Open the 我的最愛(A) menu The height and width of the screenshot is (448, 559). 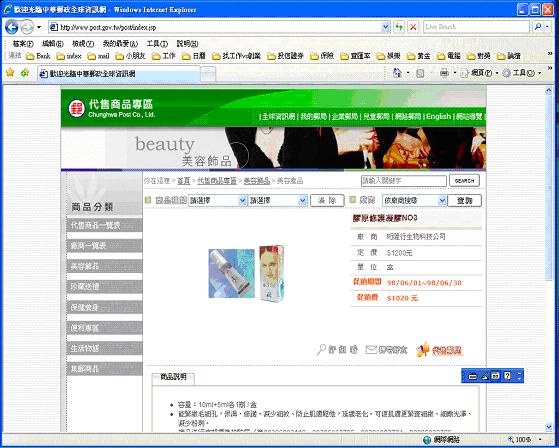pyautogui.click(x=120, y=43)
